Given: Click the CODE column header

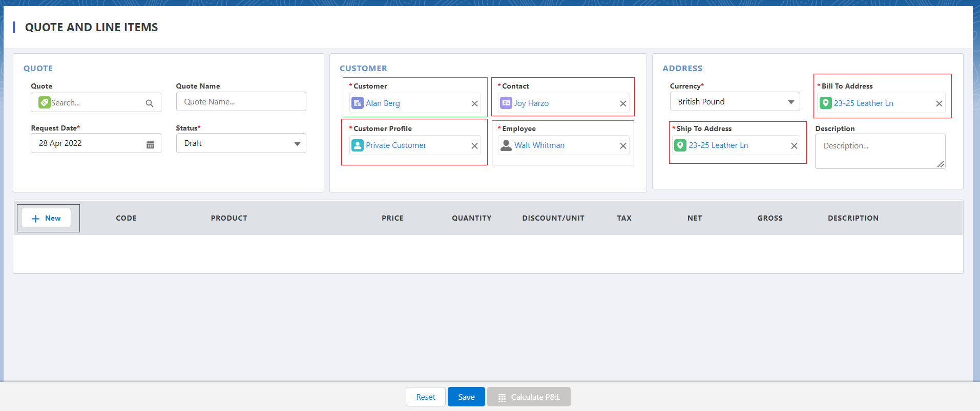Looking at the screenshot, I should 126,218.
